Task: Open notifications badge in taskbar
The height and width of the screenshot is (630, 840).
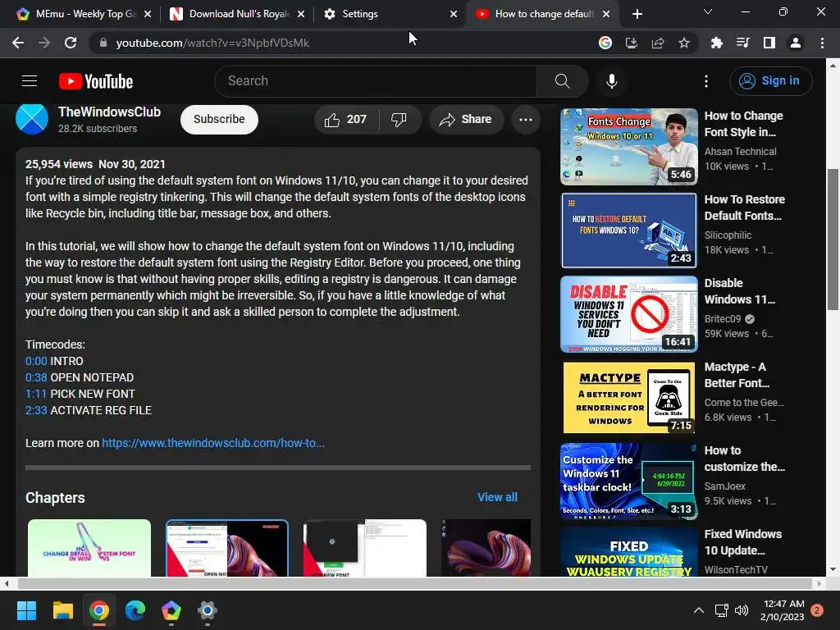Action: (x=817, y=610)
